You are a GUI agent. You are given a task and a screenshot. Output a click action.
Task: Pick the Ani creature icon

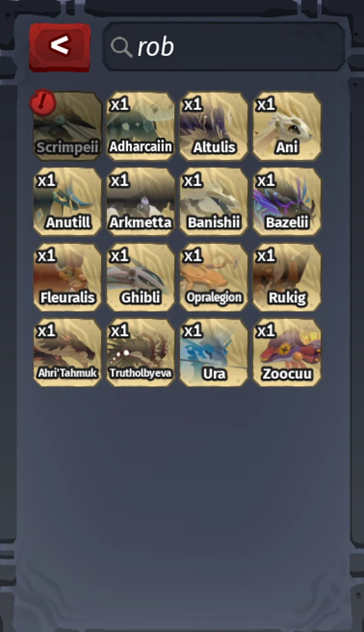[287, 126]
